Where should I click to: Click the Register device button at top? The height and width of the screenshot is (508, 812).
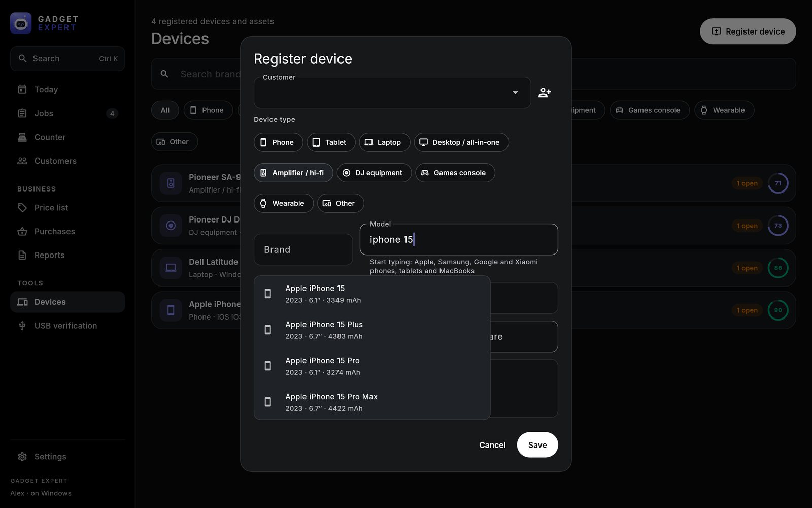click(748, 31)
